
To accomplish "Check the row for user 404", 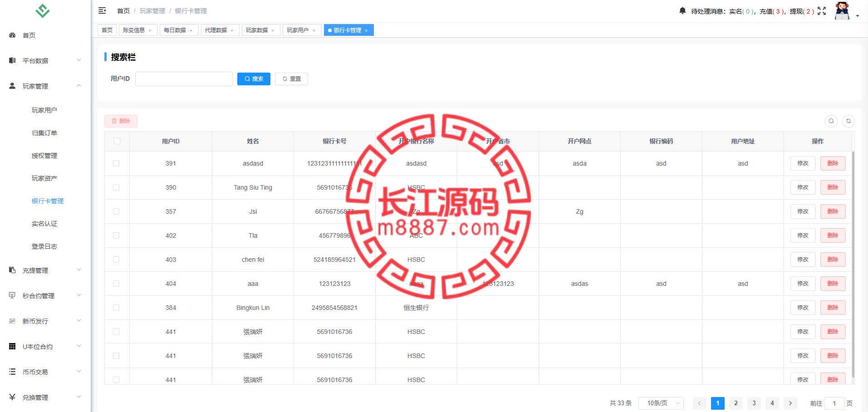I will (x=116, y=284).
